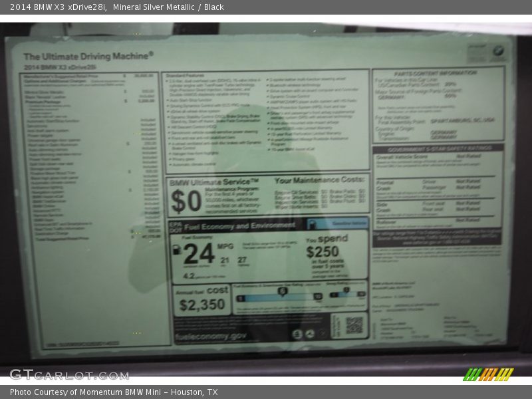Screen dimensions: 532x399
Task: Click the smog rating slider scale
Action: (x=347, y=293)
